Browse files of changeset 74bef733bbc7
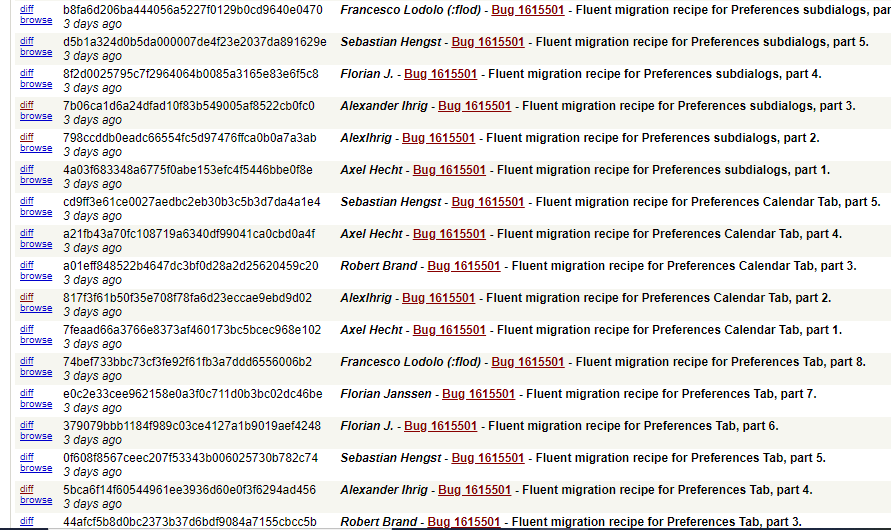This screenshot has width=891, height=530. pos(36,372)
